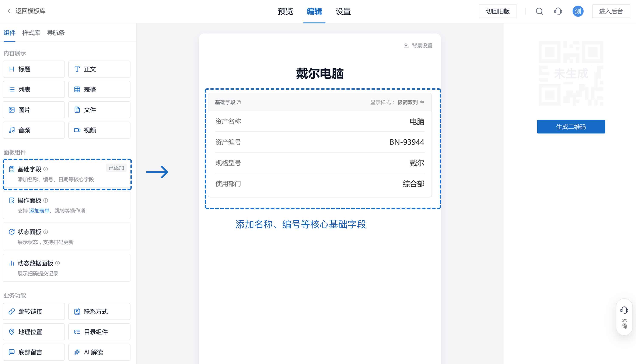The width and height of the screenshot is (636, 364).
Task: Click the BN-93944 value
Action: click(407, 142)
